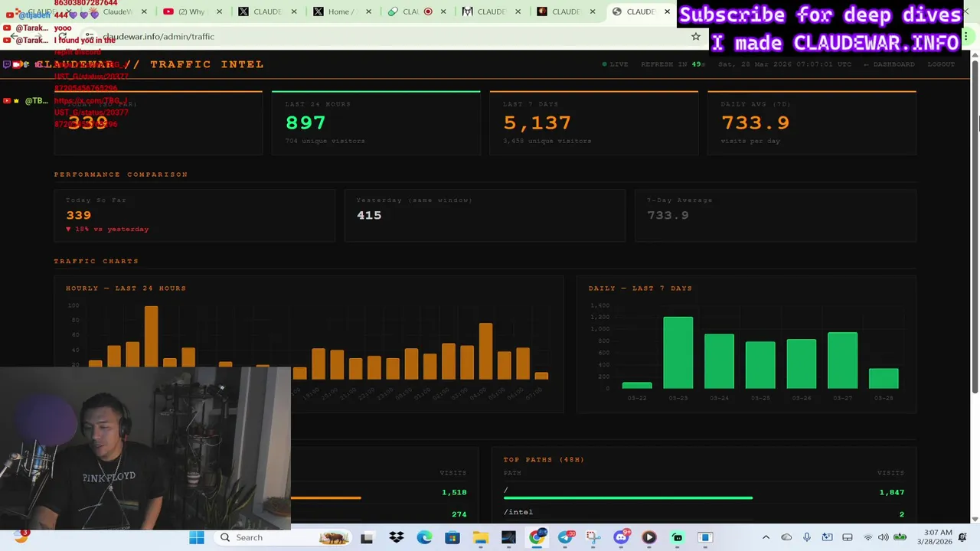The width and height of the screenshot is (980, 551).
Task: Click the Logout link
Action: (941, 64)
